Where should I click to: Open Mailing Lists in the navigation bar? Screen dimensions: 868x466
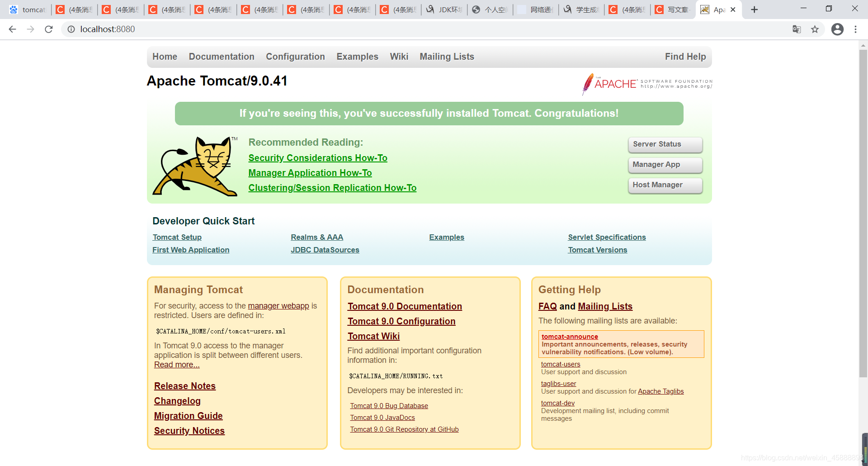447,57
